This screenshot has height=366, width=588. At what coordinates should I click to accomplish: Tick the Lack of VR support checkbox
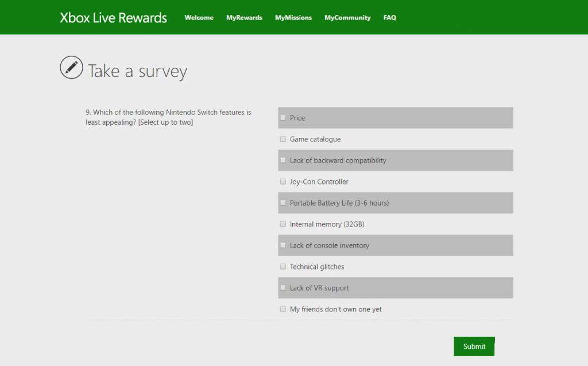coord(283,288)
